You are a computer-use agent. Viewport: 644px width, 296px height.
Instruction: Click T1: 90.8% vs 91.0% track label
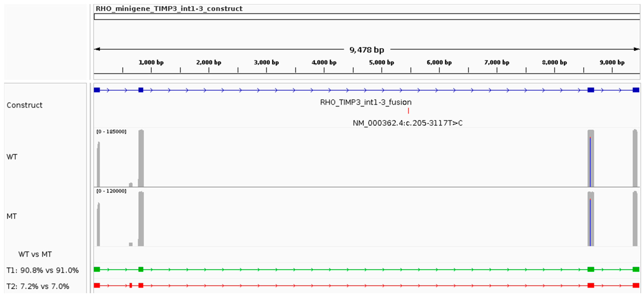click(42, 270)
